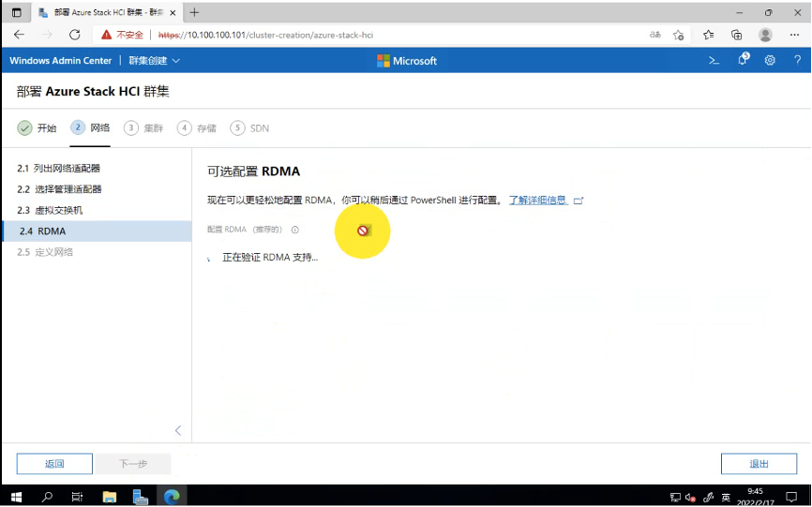Open notifications bell in Windows Admin Center
Screen dimensions: 812x507
click(x=744, y=59)
